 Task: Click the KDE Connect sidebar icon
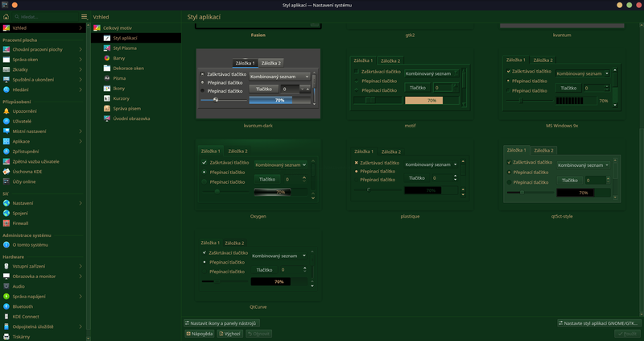[6, 317]
